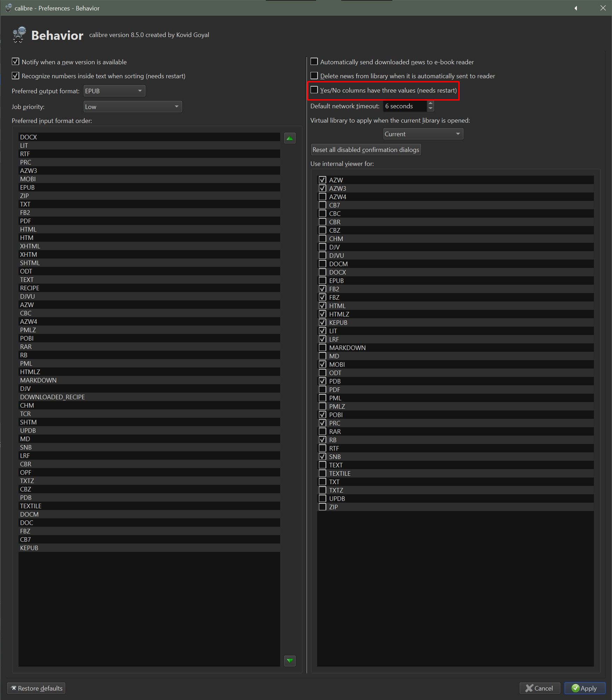Select OPF in input format order
This screenshot has height=700, width=612.
149,472
